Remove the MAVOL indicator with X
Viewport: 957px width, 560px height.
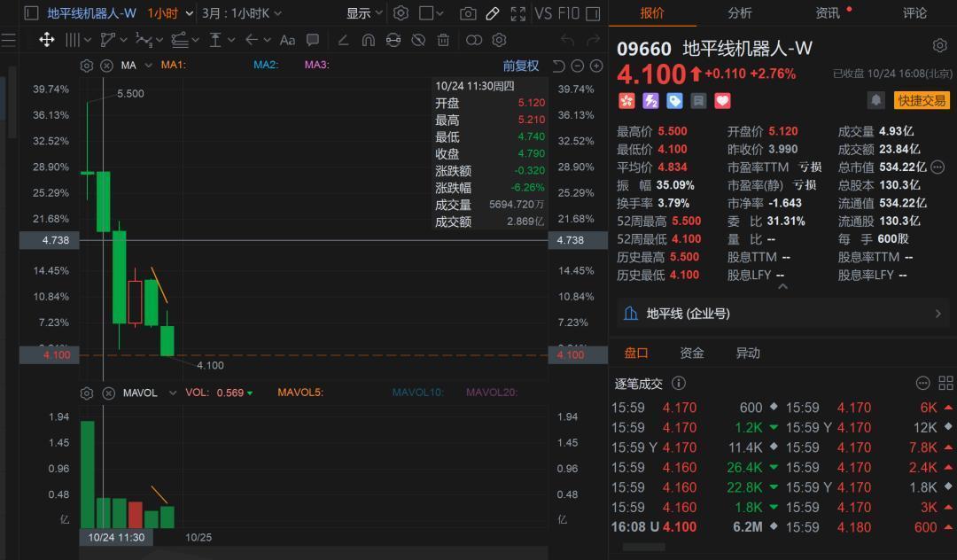pyautogui.click(x=107, y=393)
